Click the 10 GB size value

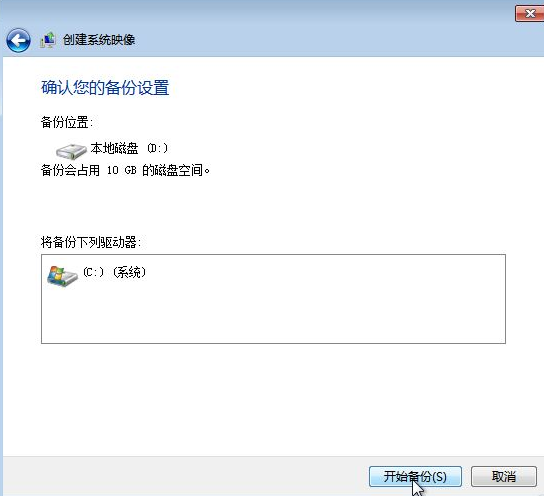pyautogui.click(x=121, y=170)
